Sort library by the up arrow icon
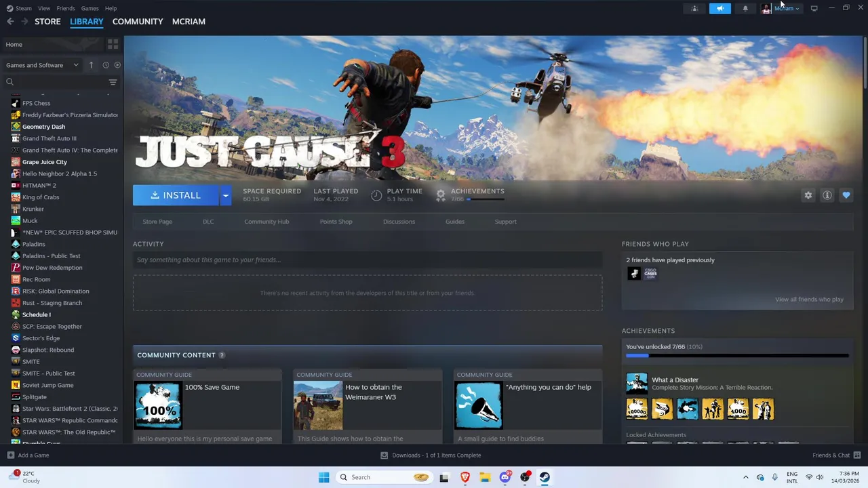This screenshot has height=488, width=868. 91,65
